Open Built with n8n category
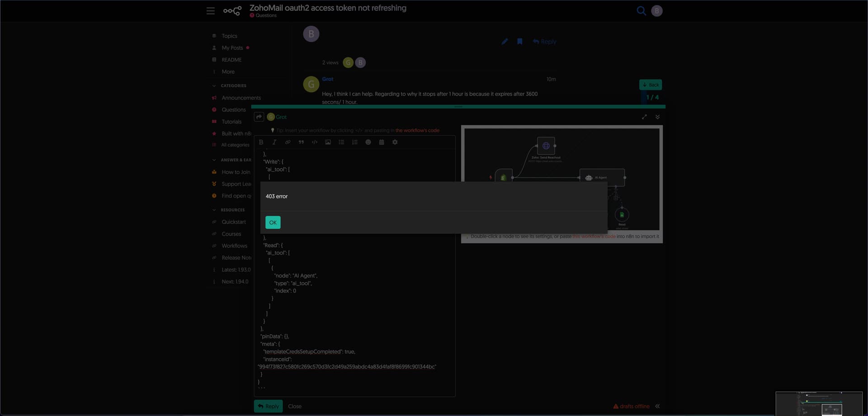Screen dimensions: 868x416 coord(236,134)
